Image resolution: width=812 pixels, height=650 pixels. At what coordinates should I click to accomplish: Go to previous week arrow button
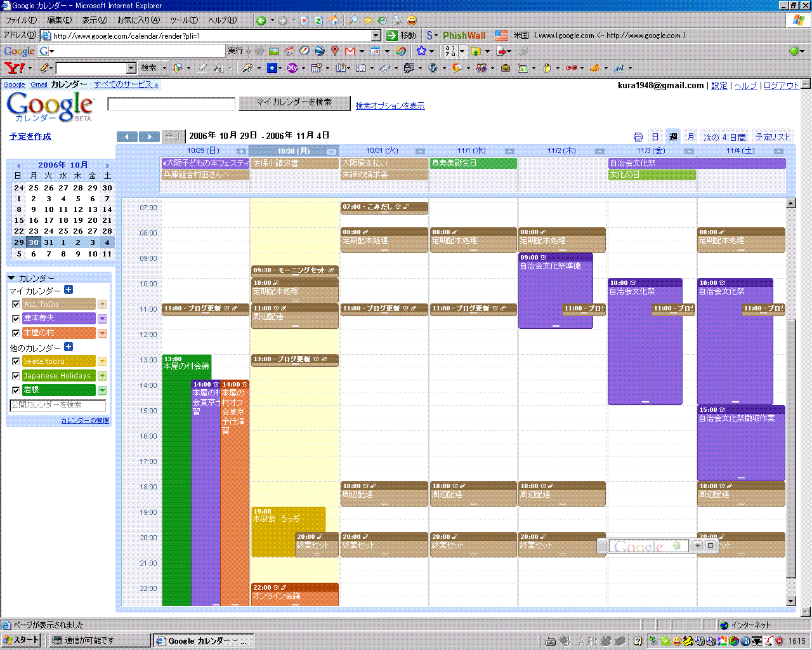click(127, 136)
